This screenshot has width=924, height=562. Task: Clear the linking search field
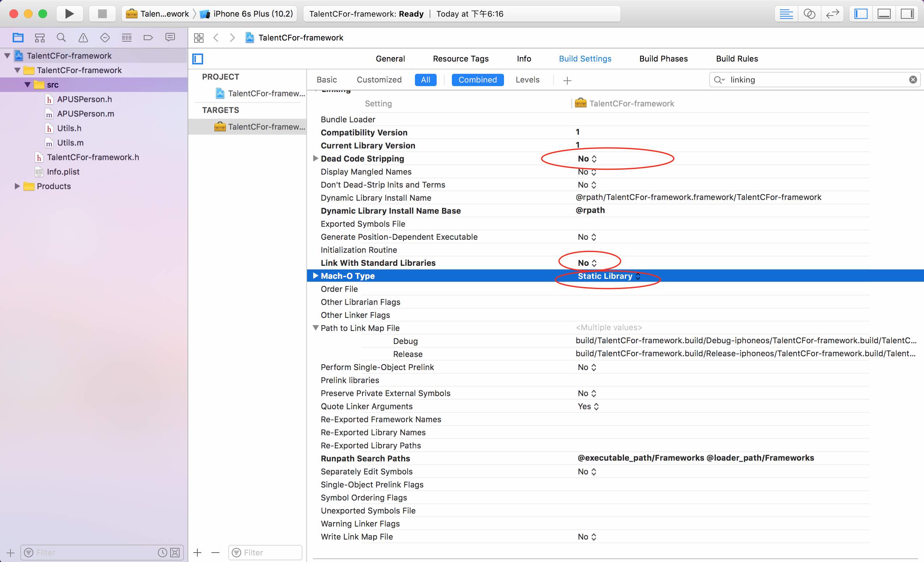(x=913, y=80)
